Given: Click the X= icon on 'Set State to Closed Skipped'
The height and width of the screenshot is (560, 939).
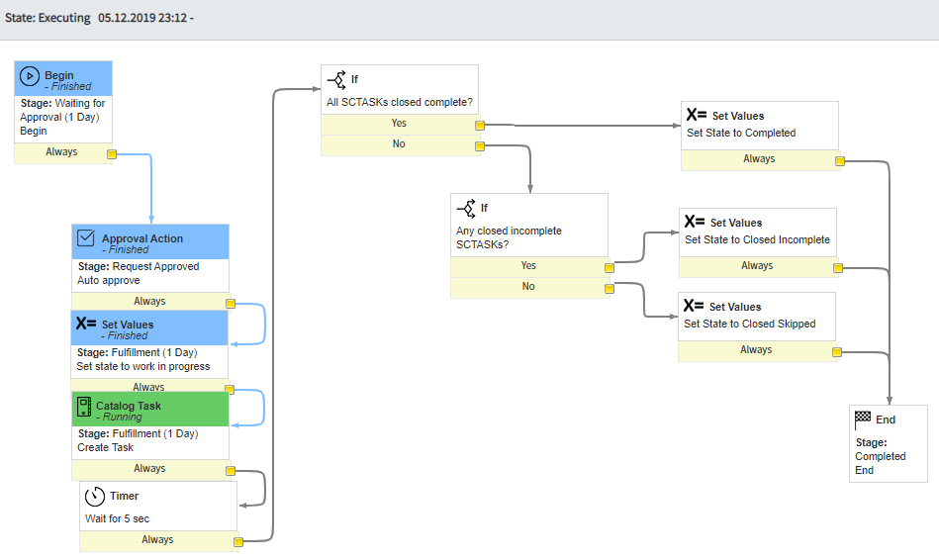Looking at the screenshot, I should (693, 307).
